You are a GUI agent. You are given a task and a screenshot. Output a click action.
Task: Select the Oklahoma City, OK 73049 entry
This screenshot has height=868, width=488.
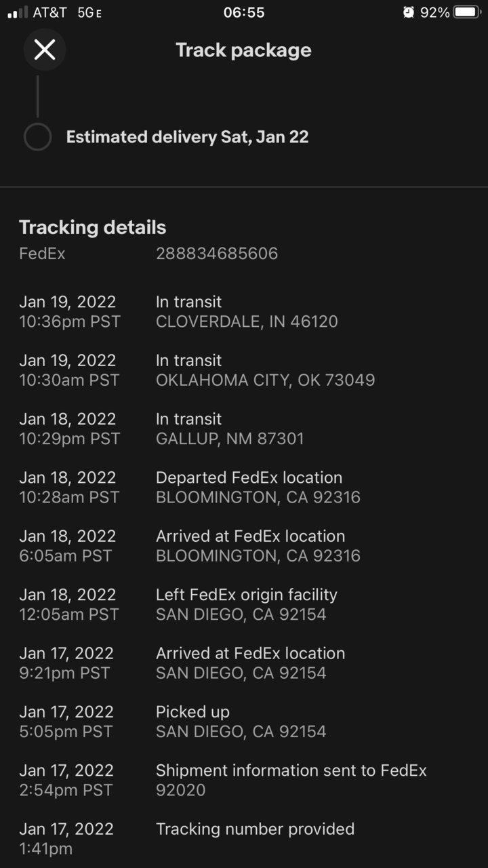pyautogui.click(x=244, y=370)
